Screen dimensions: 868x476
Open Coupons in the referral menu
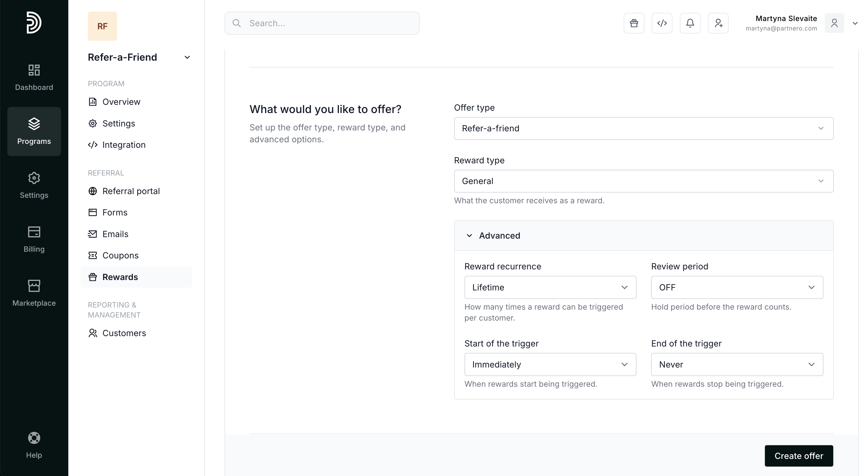coord(120,255)
